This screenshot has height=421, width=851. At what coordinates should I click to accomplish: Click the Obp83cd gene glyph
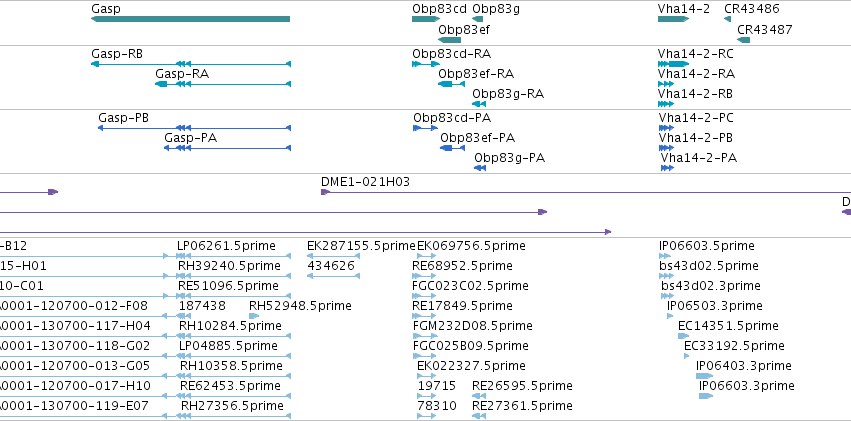(426, 19)
